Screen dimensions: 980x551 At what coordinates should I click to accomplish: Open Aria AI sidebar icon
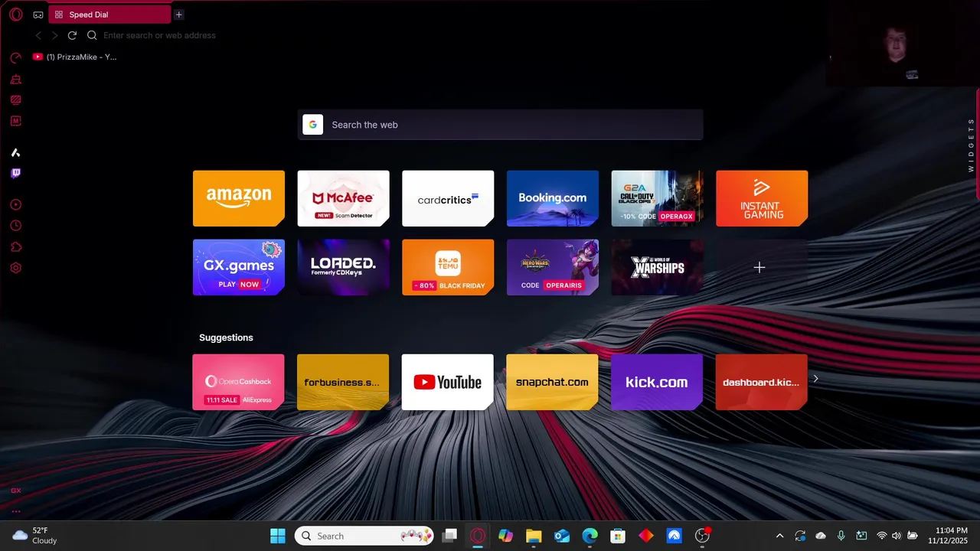15,153
